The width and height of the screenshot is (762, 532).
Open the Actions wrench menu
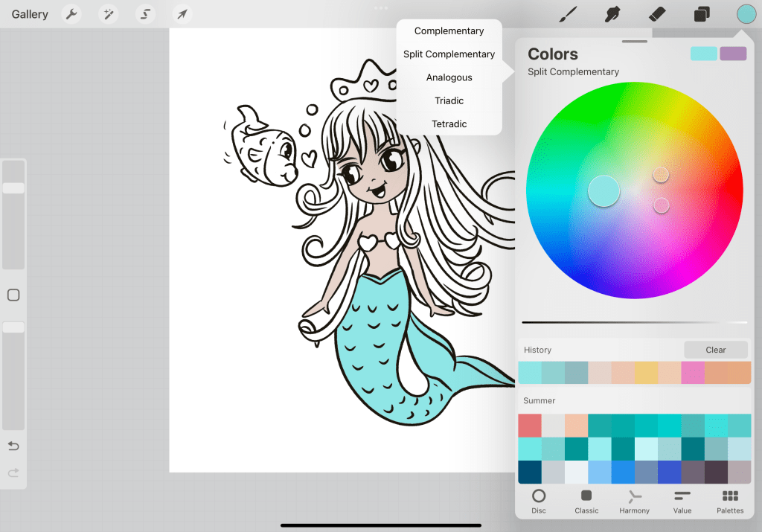[x=71, y=14]
